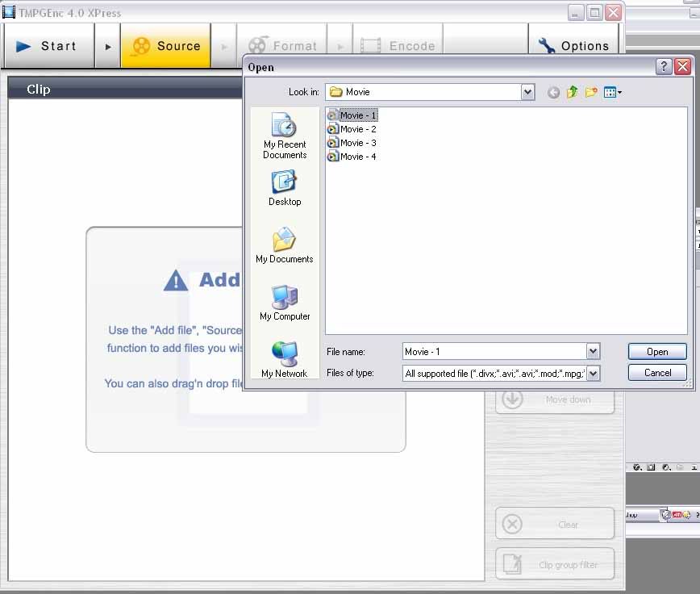Screen dimensions: 700x594
Task: Click the question mark help button
Action: pos(664,67)
